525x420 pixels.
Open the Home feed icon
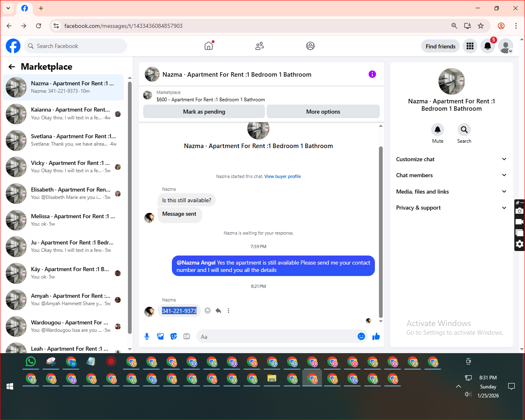tap(209, 46)
